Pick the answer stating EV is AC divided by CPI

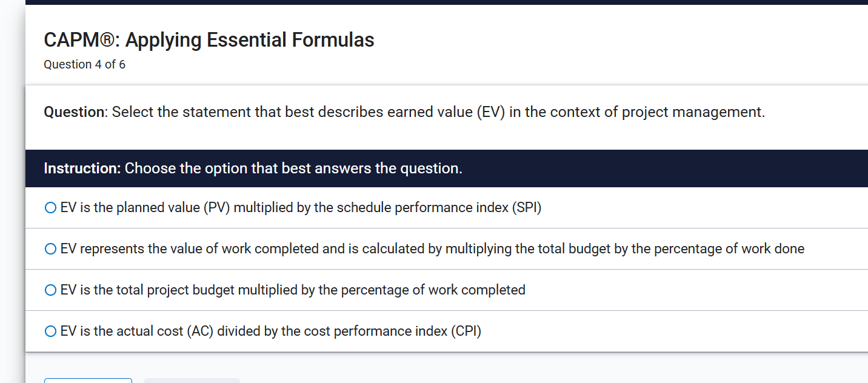[x=270, y=331]
